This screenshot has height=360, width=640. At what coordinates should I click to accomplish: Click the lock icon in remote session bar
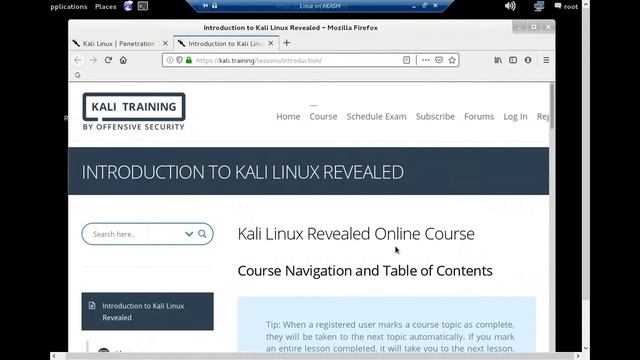214,6
